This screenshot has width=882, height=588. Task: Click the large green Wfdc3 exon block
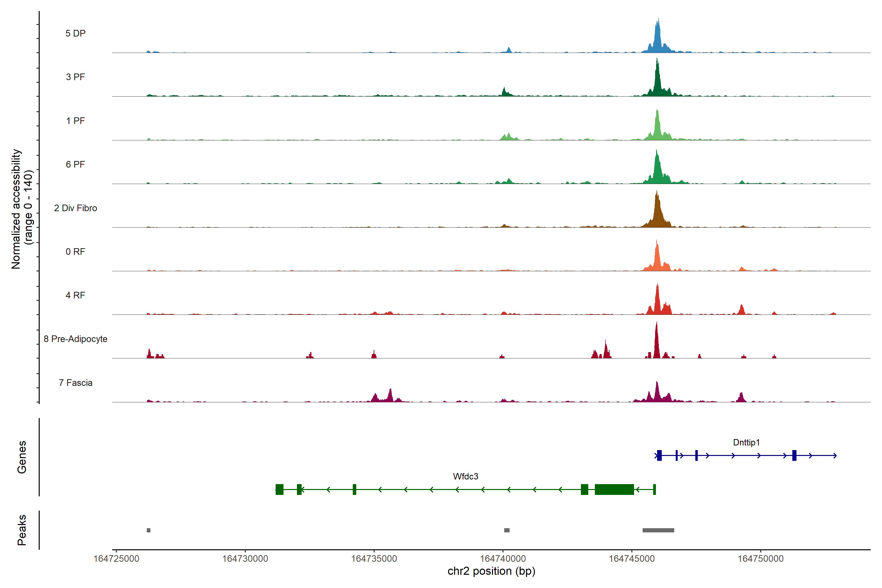click(x=614, y=490)
